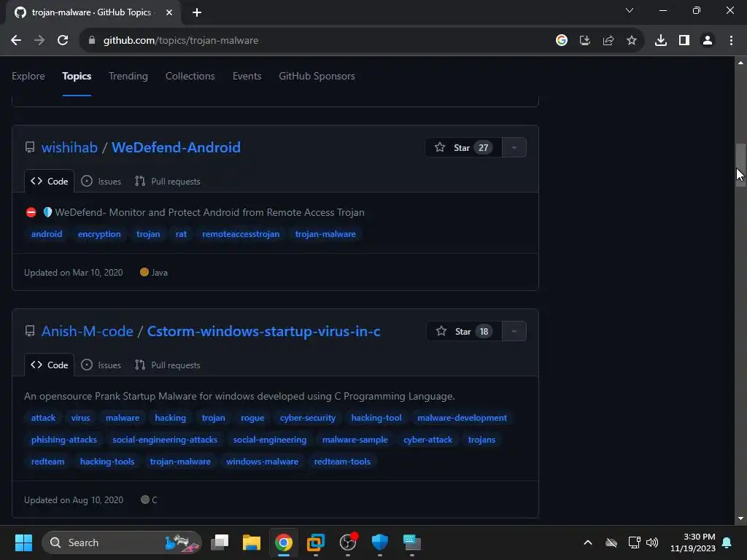Open Pull requests for Cstorm repository

pyautogui.click(x=167, y=365)
